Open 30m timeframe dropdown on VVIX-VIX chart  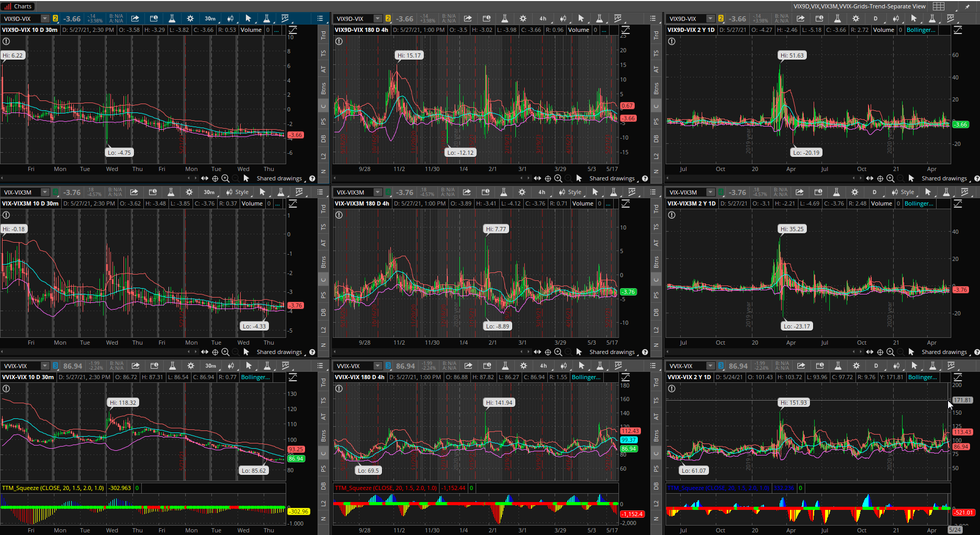click(x=210, y=366)
